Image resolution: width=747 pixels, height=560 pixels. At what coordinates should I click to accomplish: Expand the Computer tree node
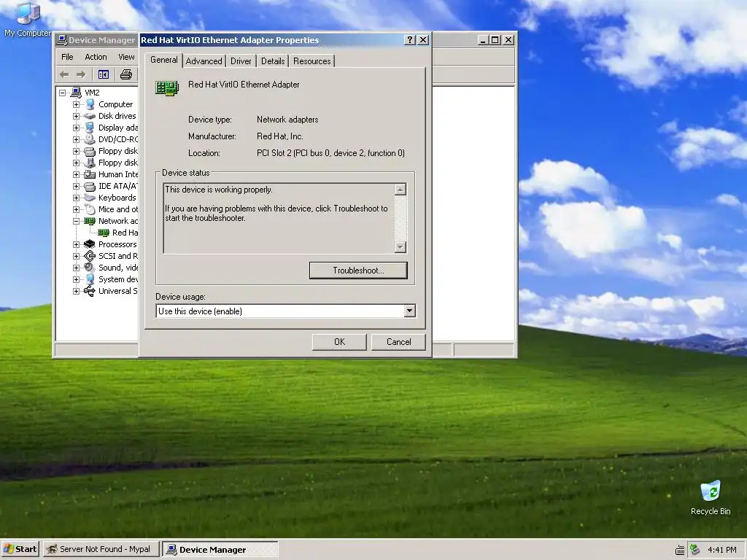[76, 104]
